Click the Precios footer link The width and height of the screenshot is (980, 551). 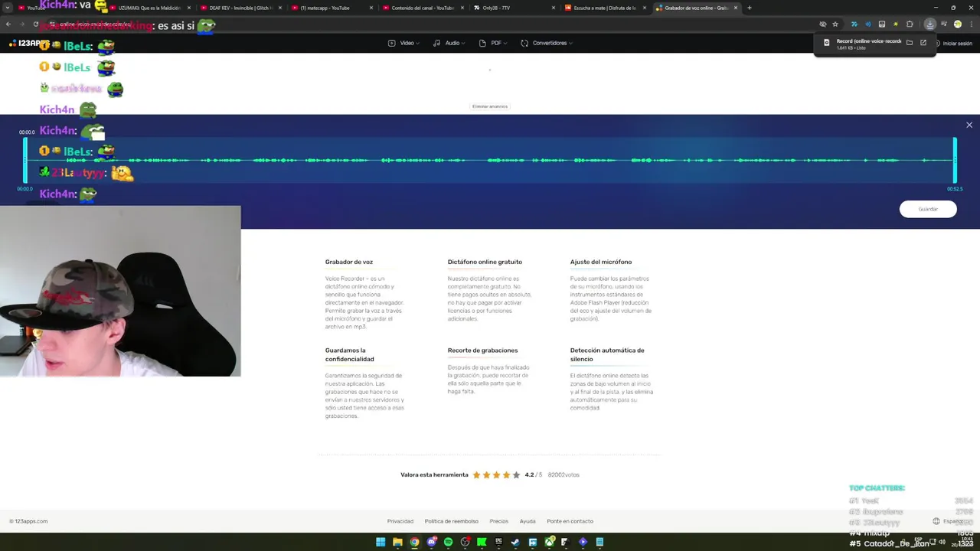(499, 521)
